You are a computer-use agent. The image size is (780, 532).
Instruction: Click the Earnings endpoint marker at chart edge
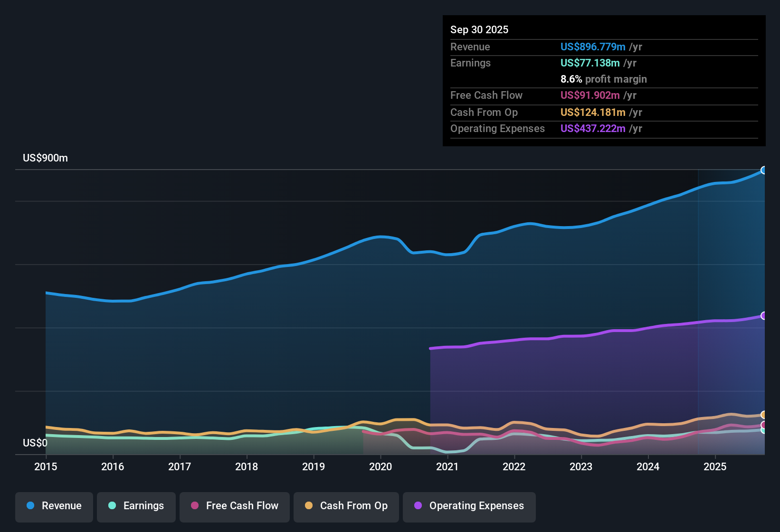point(764,431)
